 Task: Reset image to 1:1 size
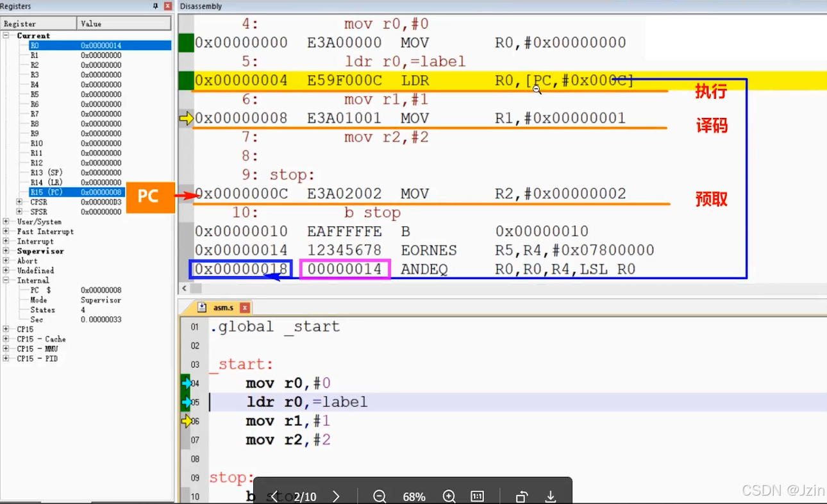point(477,496)
